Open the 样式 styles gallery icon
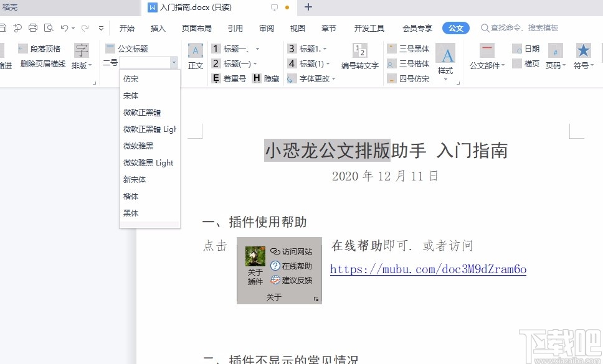Viewport: 603px width, 364px height. pyautogui.click(x=445, y=54)
